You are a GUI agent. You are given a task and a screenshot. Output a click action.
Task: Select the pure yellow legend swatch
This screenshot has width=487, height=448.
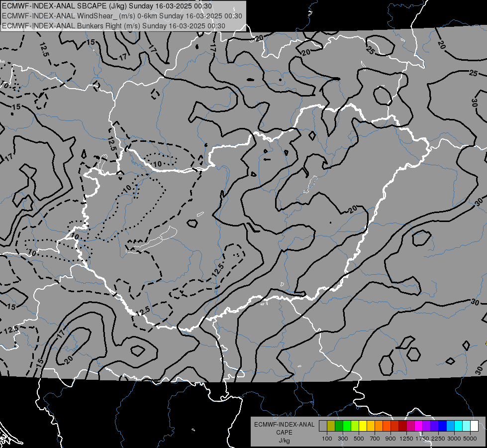(x=363, y=426)
